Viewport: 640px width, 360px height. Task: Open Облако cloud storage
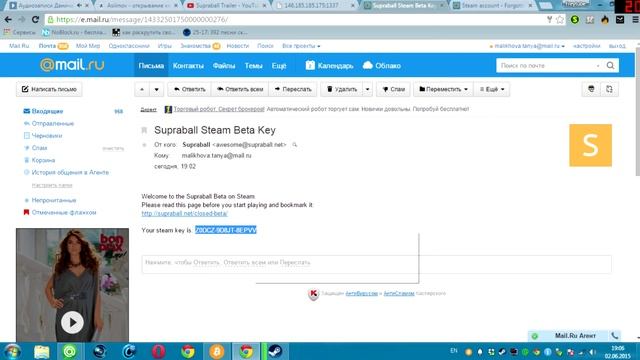pyautogui.click(x=382, y=65)
